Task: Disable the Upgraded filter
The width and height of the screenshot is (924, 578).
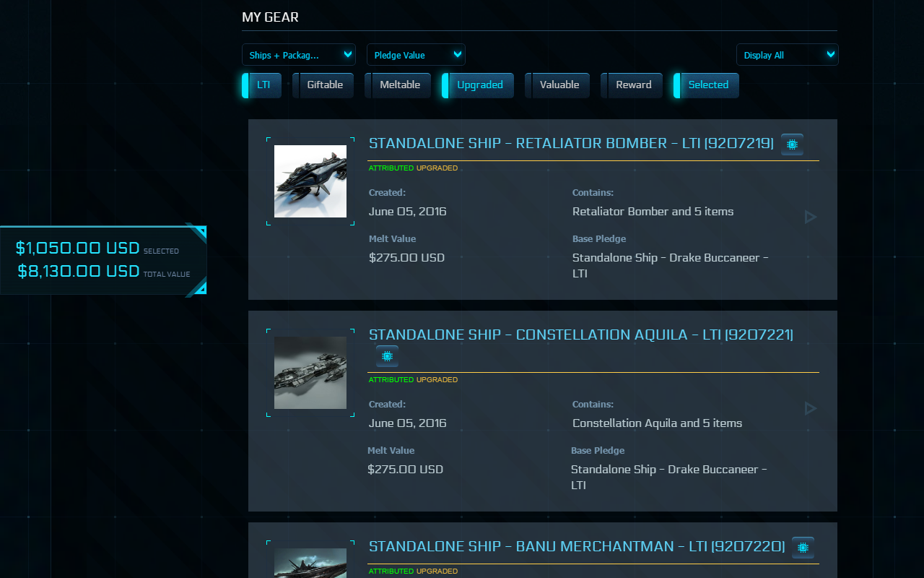Action: coord(479,85)
